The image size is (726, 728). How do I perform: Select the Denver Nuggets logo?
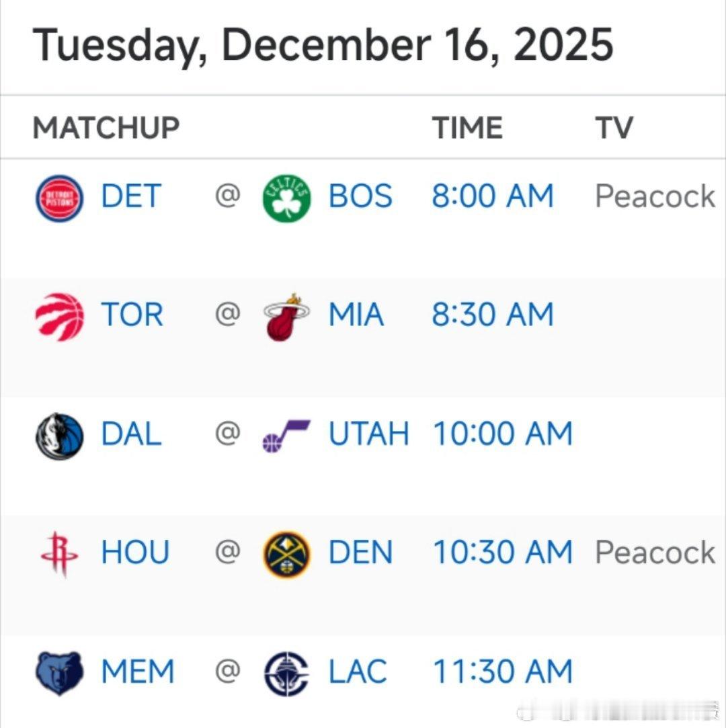coord(287,555)
